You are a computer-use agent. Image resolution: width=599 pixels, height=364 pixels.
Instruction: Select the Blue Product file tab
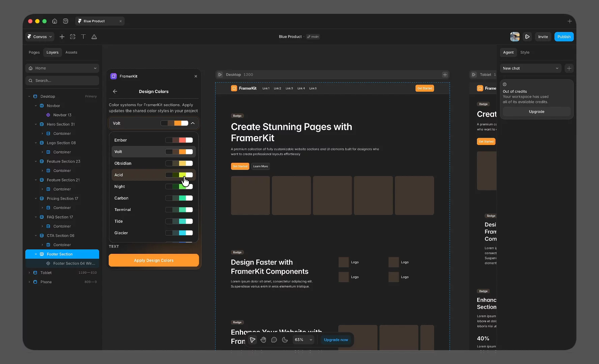tap(100, 21)
